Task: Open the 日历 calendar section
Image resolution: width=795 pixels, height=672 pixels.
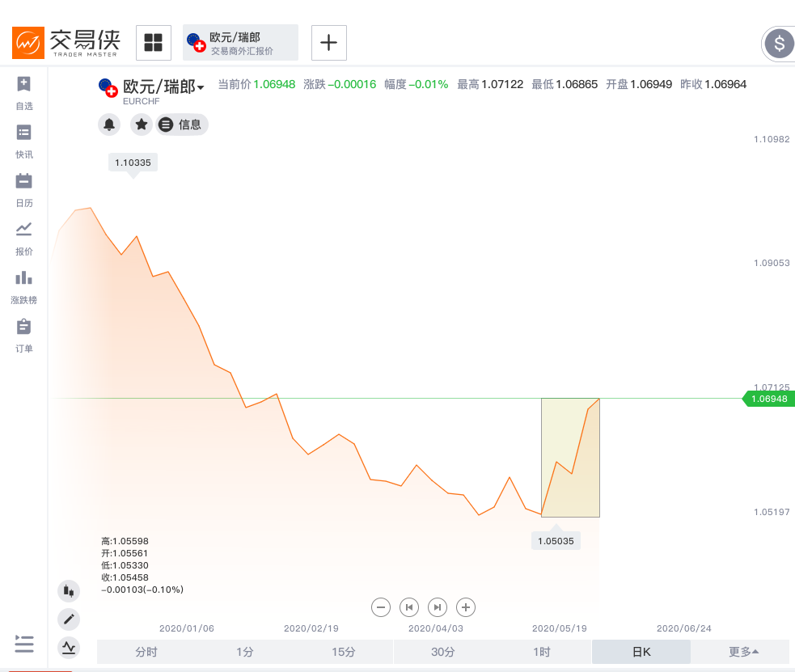Action: tap(23, 182)
